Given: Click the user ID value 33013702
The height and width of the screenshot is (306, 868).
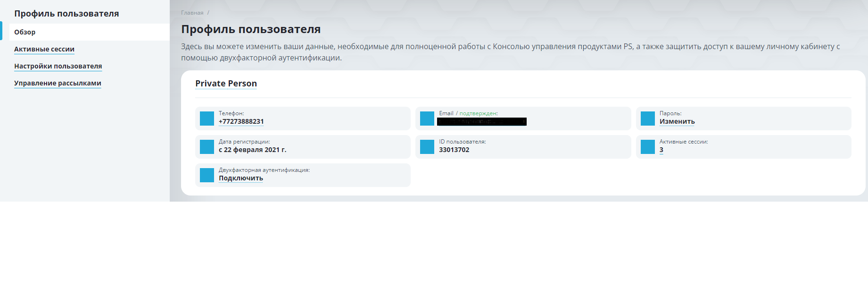Looking at the screenshot, I should 454,150.
